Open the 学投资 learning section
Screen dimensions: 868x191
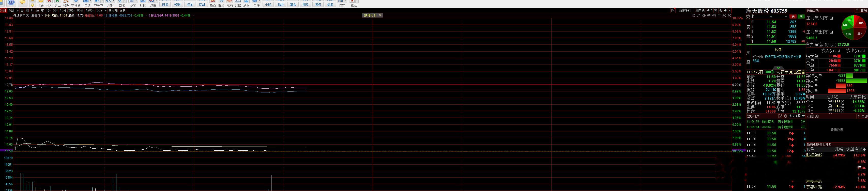(76, 3)
